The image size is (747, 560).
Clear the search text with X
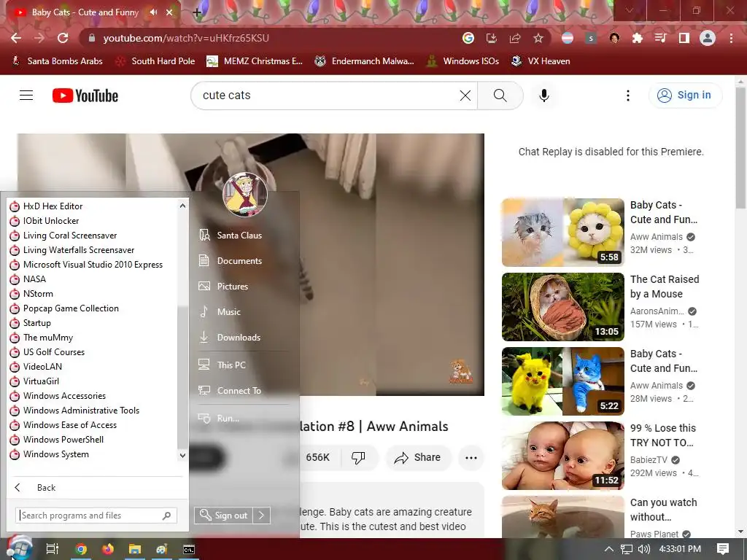(465, 96)
